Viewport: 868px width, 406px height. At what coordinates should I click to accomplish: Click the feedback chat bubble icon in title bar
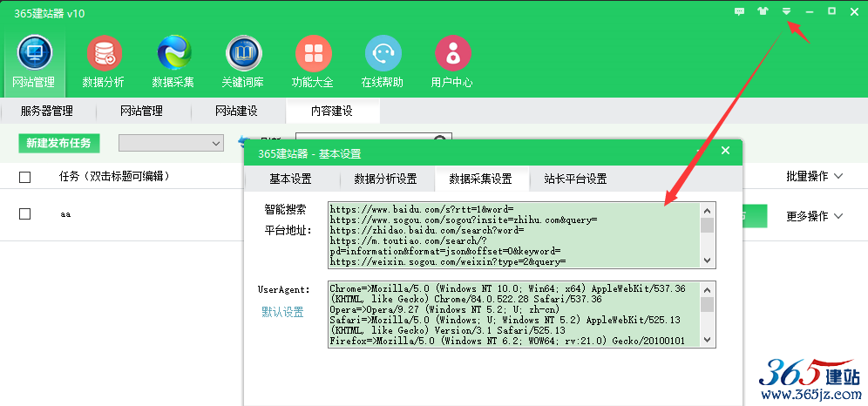click(740, 11)
